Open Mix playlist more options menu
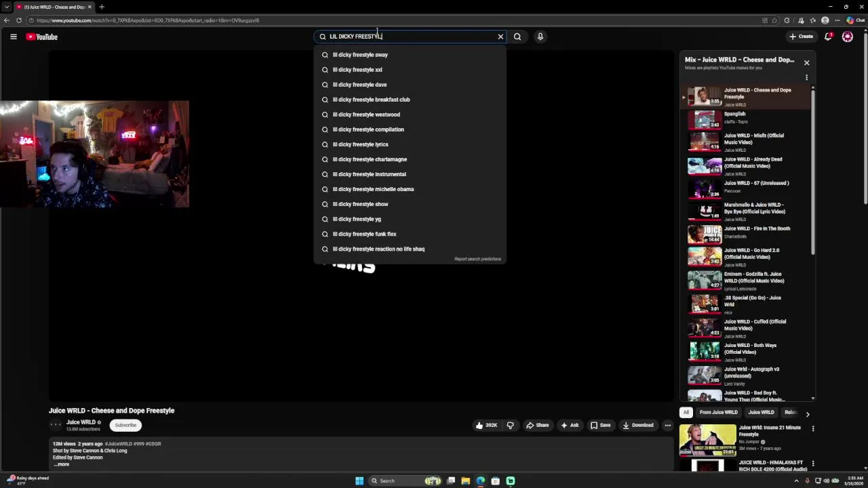This screenshot has width=868, height=488. point(806,77)
